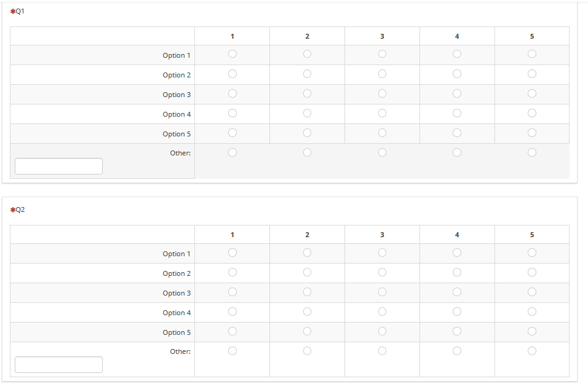The width and height of the screenshot is (588, 384).
Task: Choose rating 1 for Q2 Option 5
Action: tap(232, 331)
